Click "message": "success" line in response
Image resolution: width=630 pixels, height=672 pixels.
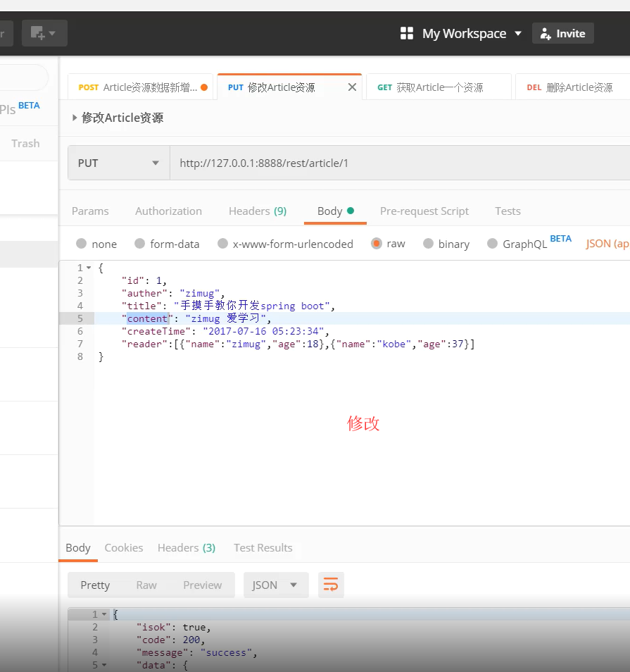coord(197,653)
